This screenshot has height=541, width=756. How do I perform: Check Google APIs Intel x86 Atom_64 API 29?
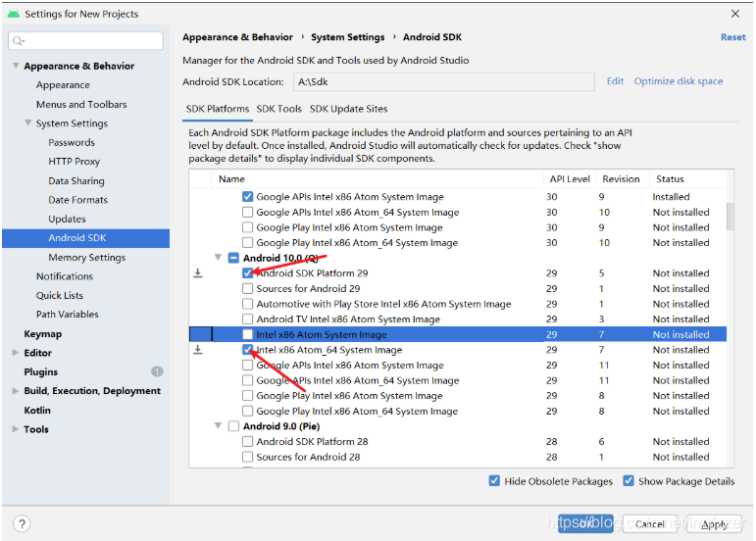coord(247,380)
